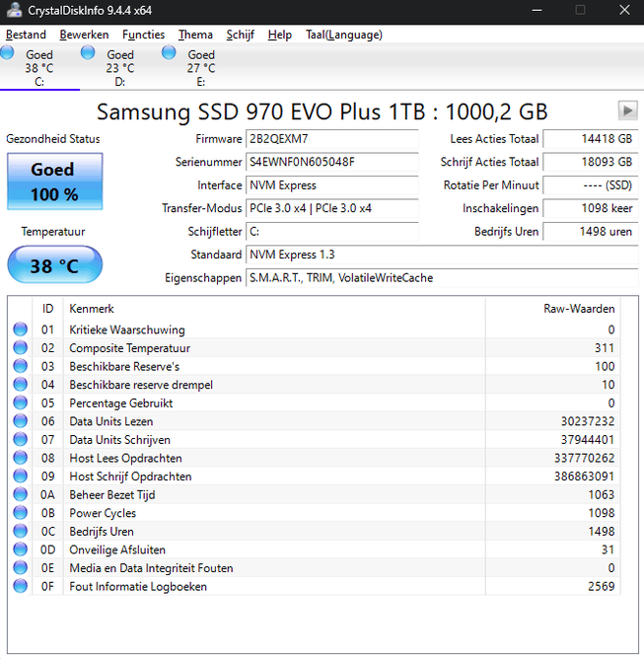This screenshot has height=659, width=644.
Task: Click status orb for Power Cycles
Action: point(20,513)
